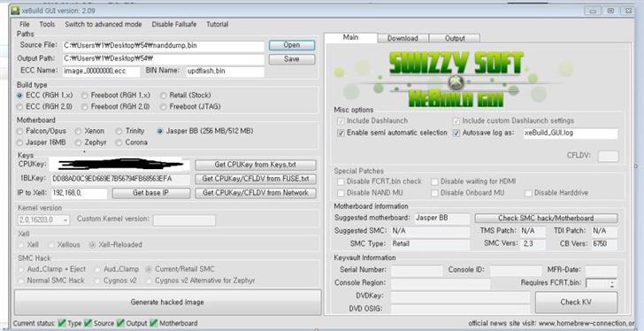Click the Serial Number field
Screen dimensions: 644x331
coord(417,271)
